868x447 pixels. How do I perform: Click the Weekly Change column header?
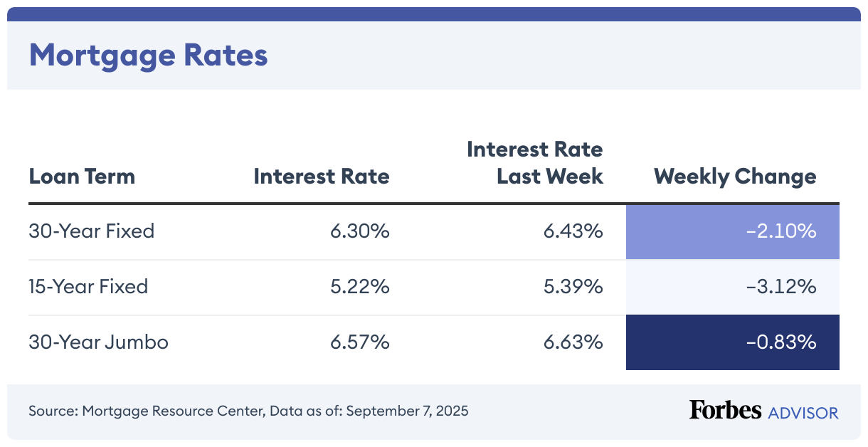tap(735, 177)
